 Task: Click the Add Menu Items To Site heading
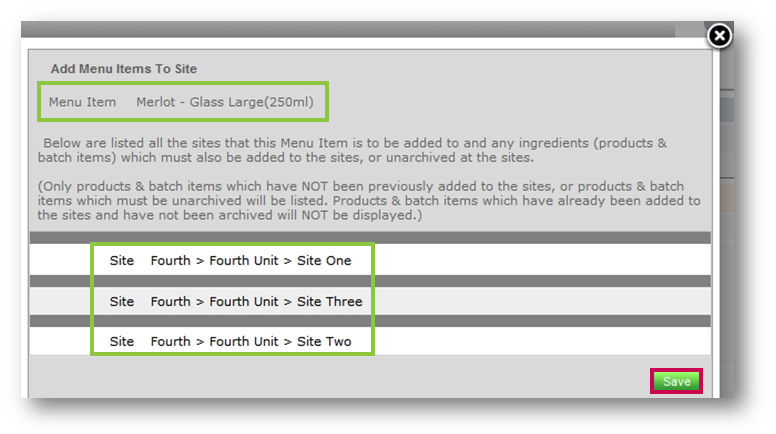coord(124,69)
